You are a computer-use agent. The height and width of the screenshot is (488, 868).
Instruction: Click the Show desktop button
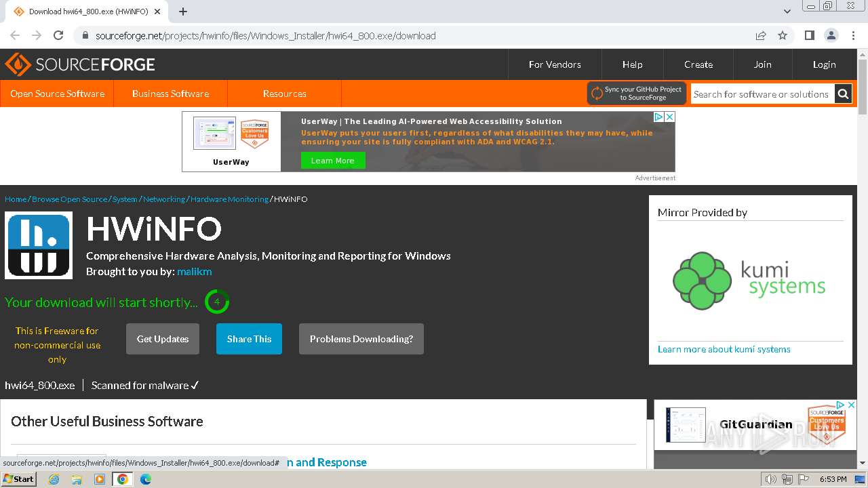pos(860,479)
